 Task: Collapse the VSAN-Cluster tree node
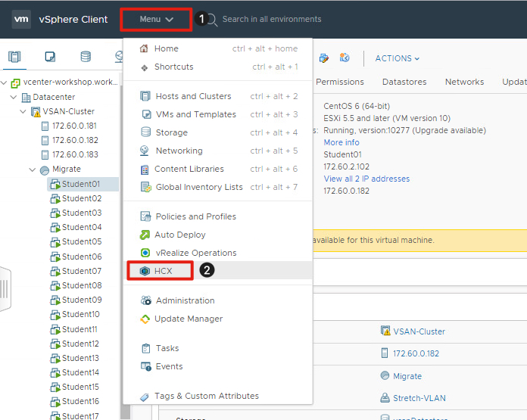(23, 112)
